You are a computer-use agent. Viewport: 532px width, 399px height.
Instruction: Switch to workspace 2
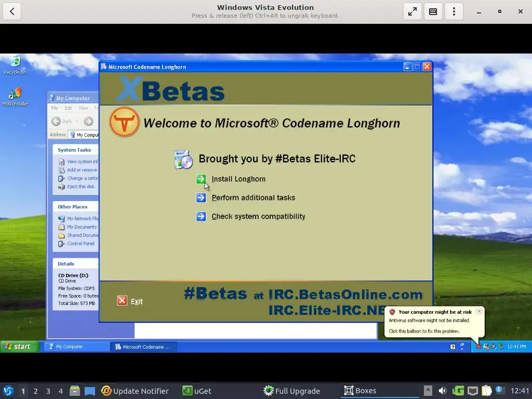pyautogui.click(x=36, y=391)
